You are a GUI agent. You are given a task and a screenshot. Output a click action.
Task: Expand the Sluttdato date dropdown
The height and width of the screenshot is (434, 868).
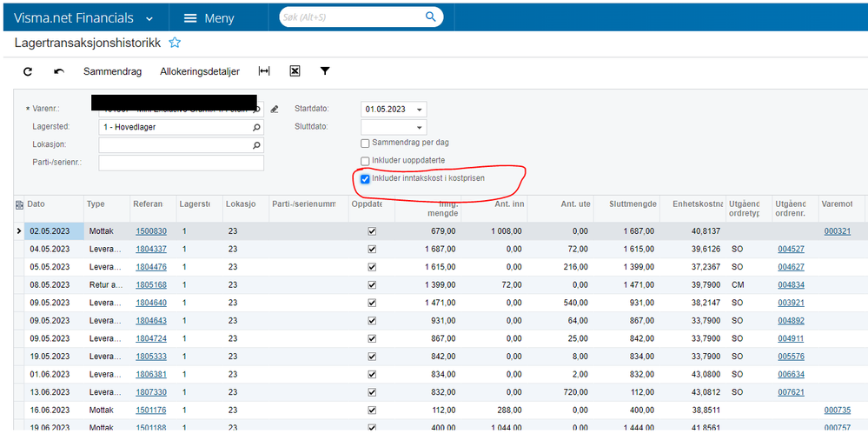(x=419, y=128)
